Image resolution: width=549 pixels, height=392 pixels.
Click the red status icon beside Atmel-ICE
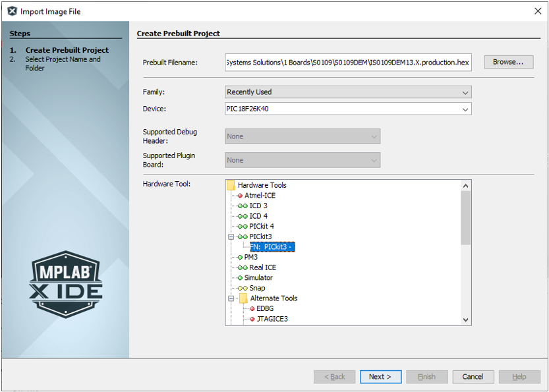point(240,196)
